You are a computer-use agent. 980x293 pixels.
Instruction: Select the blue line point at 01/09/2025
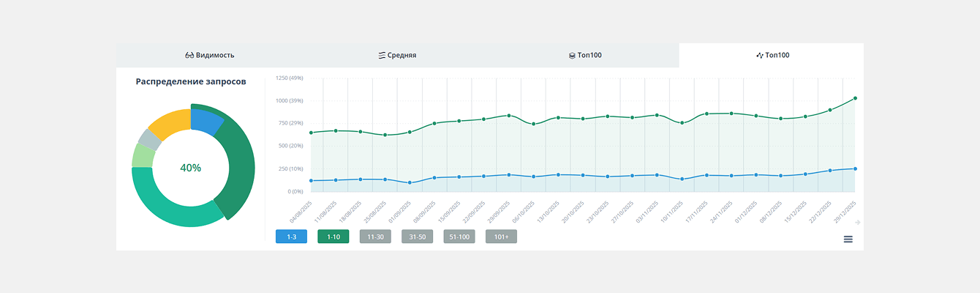point(410,182)
